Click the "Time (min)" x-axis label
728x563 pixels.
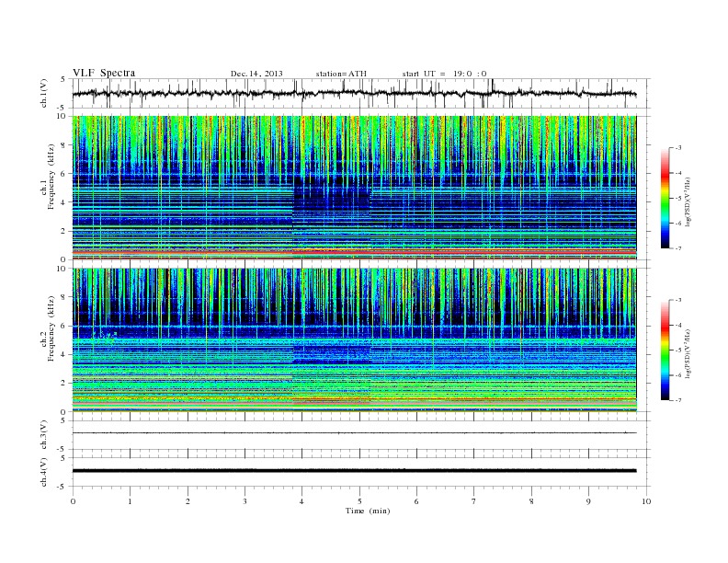click(368, 511)
